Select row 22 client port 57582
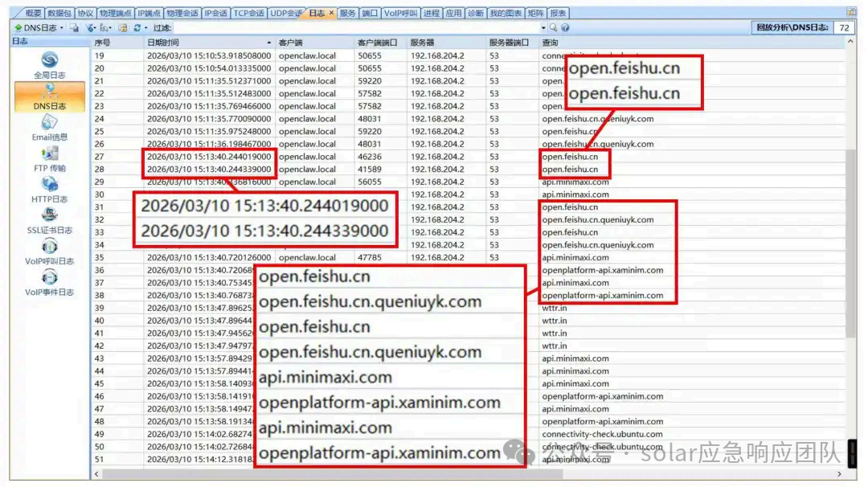Image resolution: width=868 pixels, height=487 pixels. coord(369,93)
